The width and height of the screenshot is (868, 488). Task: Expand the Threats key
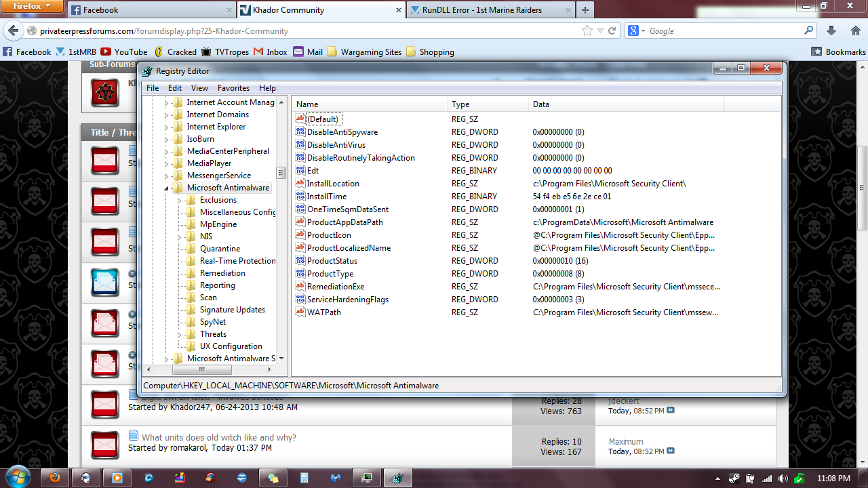(x=179, y=334)
